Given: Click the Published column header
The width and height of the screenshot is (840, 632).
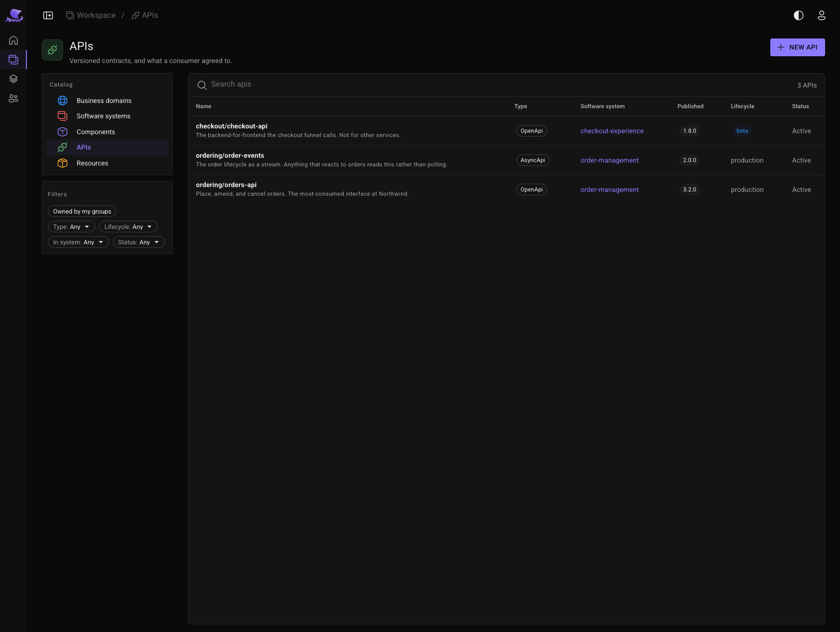Looking at the screenshot, I should [x=690, y=106].
